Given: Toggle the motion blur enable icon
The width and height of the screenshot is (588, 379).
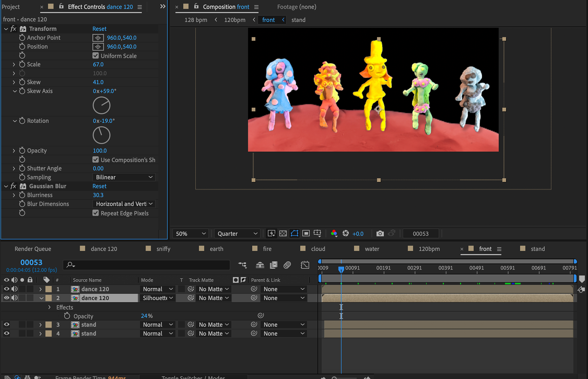Looking at the screenshot, I should [287, 265].
